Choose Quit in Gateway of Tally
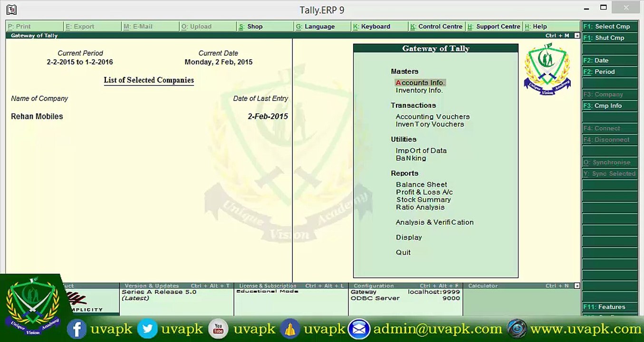Image resolution: width=644 pixels, height=342 pixels. pyautogui.click(x=403, y=253)
